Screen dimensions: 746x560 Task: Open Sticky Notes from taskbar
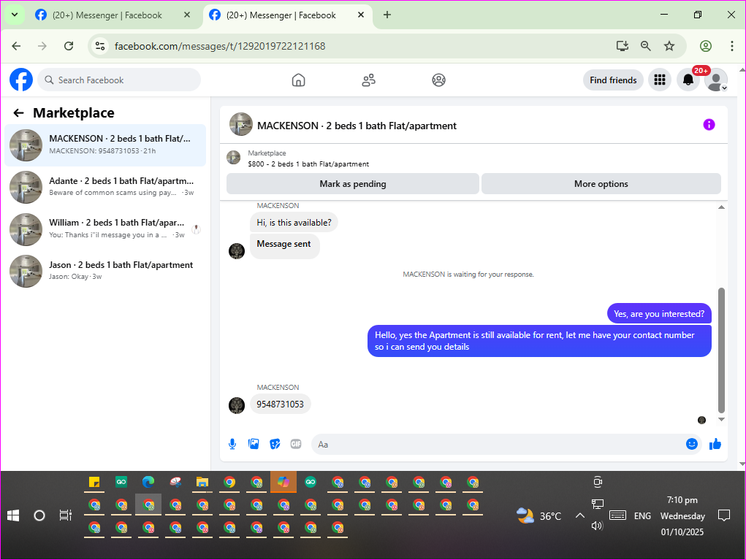[x=94, y=483]
